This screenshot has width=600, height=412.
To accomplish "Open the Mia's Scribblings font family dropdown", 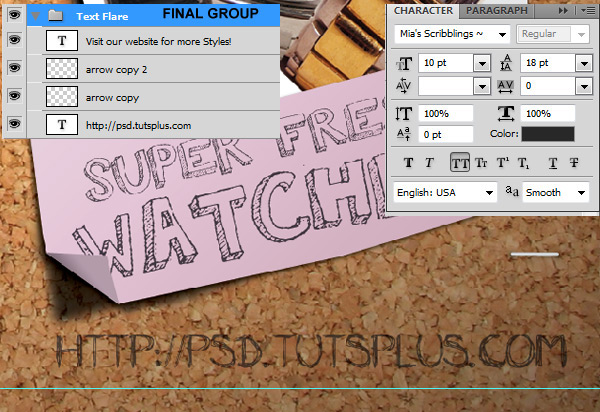I will [502, 35].
